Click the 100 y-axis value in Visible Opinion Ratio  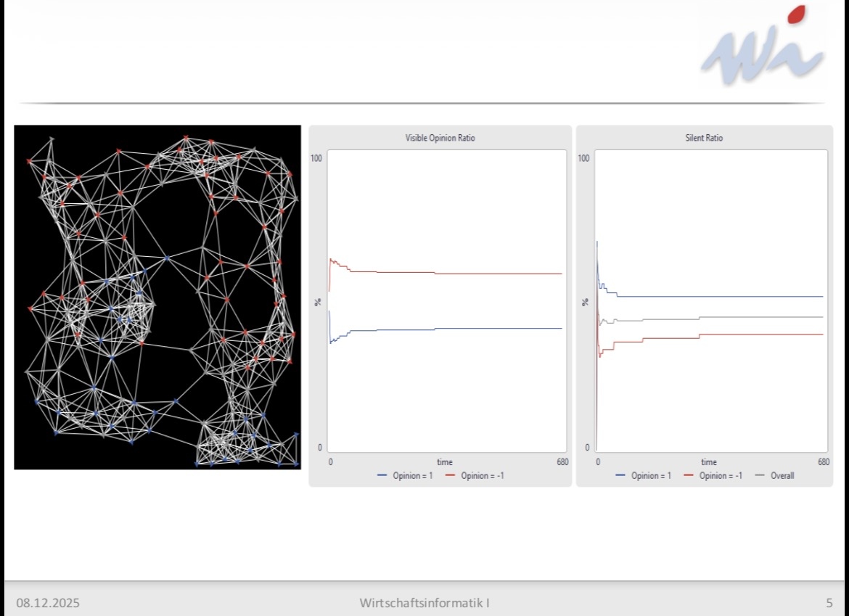pos(316,158)
